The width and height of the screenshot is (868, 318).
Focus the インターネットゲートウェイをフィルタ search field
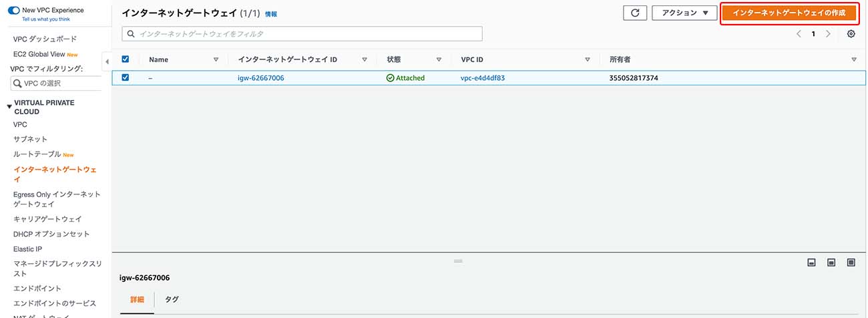[302, 33]
